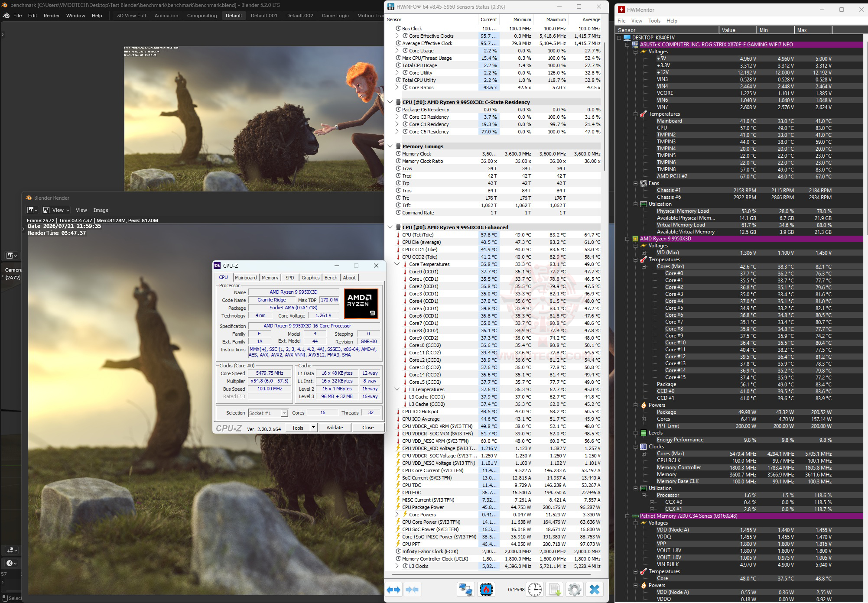Click CPU-Z Validate button
The width and height of the screenshot is (868, 603).
click(335, 428)
